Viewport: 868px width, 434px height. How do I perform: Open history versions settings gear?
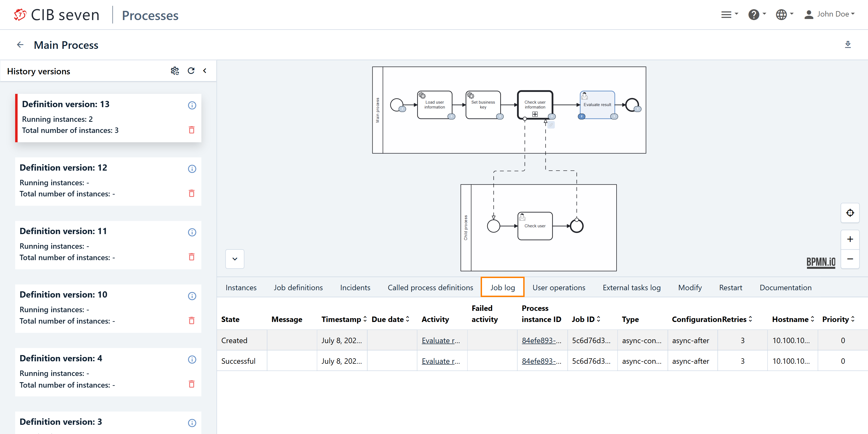coord(174,71)
